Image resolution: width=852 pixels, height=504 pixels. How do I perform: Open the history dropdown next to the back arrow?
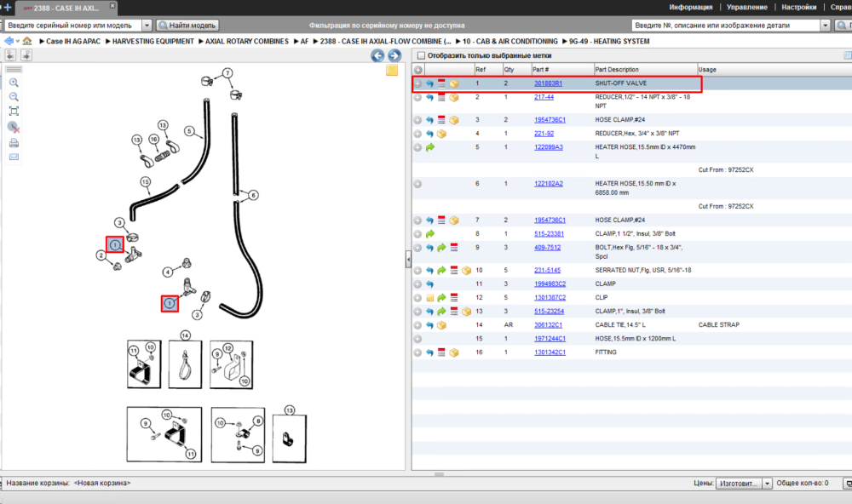pos(18,41)
